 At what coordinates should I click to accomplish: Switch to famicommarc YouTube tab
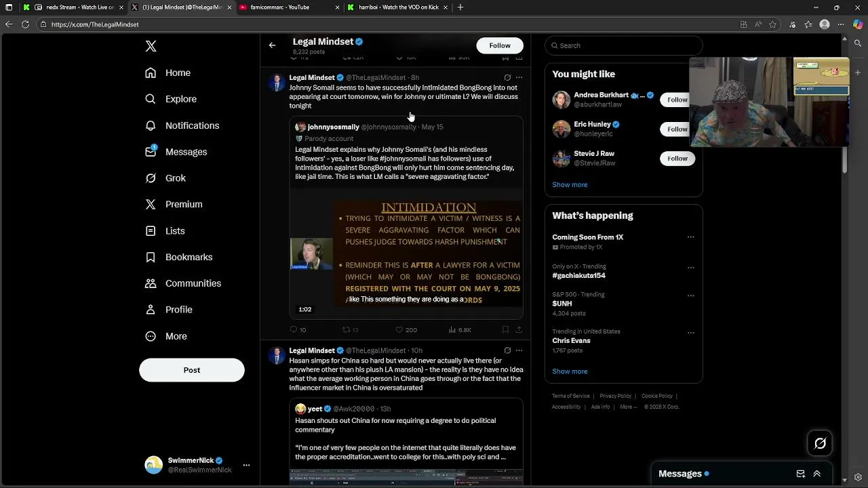tap(290, 7)
